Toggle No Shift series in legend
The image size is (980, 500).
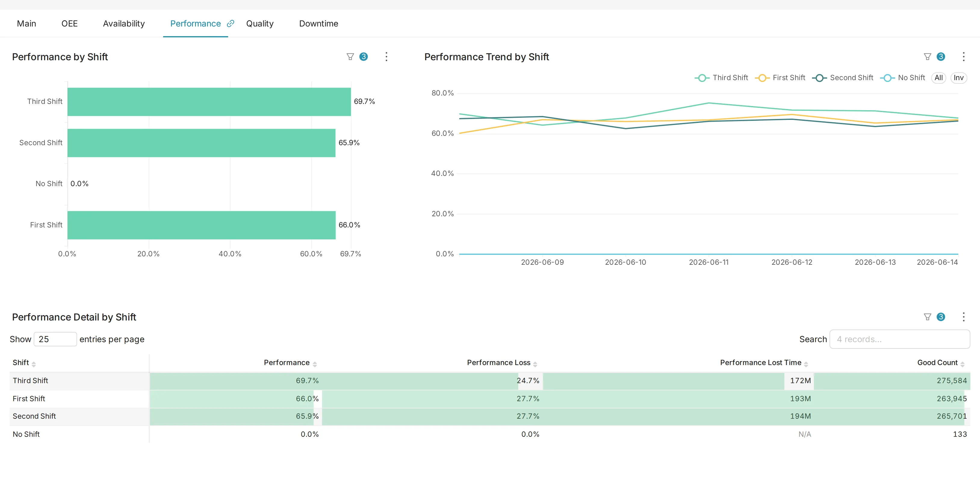[x=902, y=78]
